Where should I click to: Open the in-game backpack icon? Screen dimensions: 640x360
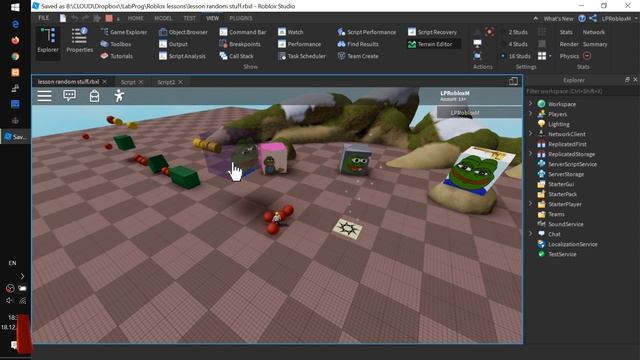[94, 96]
